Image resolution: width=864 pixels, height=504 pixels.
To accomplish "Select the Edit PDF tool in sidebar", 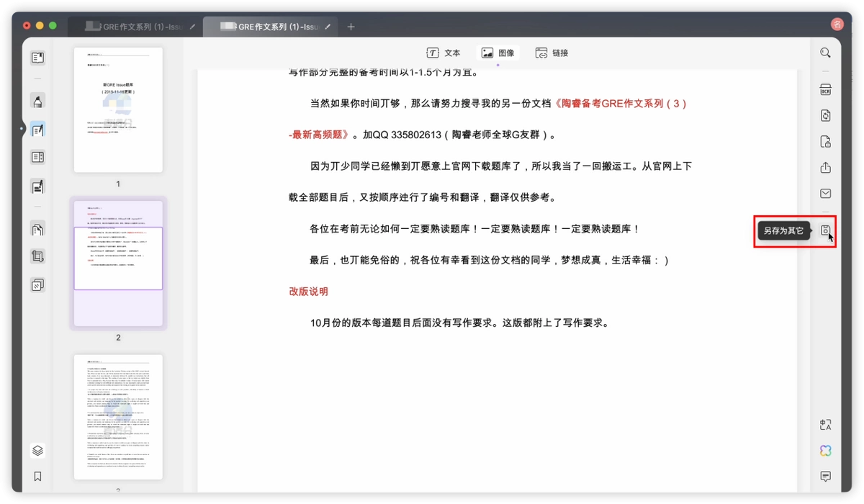I will click(37, 130).
